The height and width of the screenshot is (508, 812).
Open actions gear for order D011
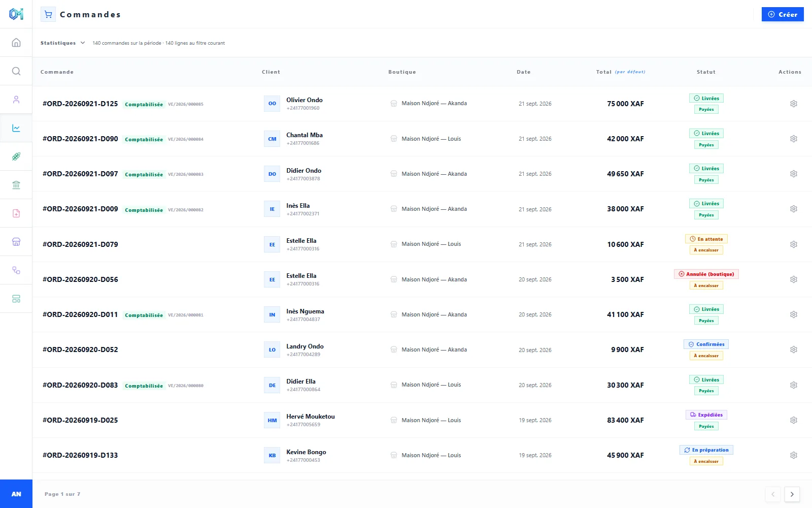click(x=794, y=314)
